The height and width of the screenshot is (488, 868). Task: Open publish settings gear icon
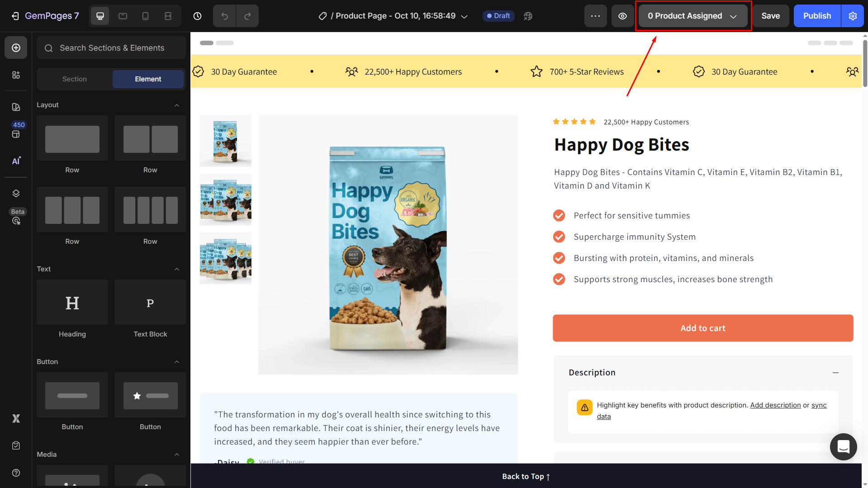click(x=853, y=16)
